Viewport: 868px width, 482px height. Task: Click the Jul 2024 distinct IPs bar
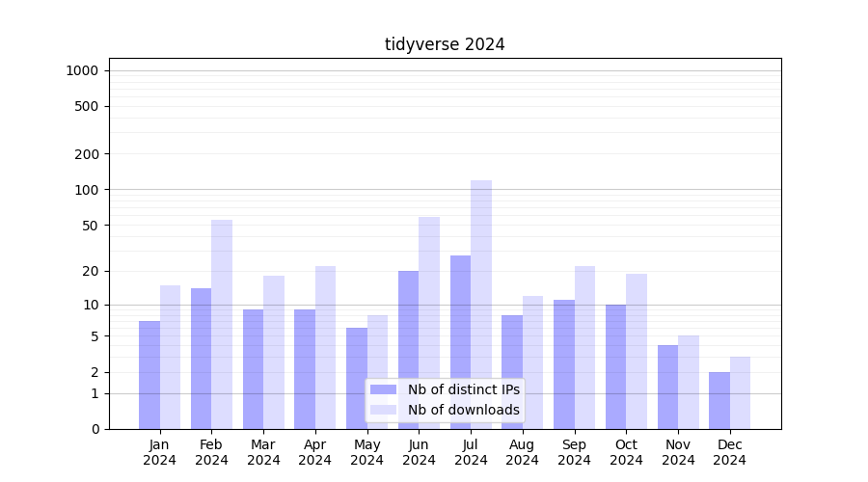(x=460, y=342)
